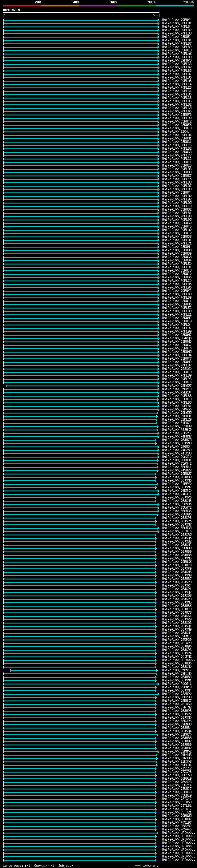Select subject label UniRef100_Q33BU9
The width and height of the screenshot is (197, 868).
tap(177, 426)
